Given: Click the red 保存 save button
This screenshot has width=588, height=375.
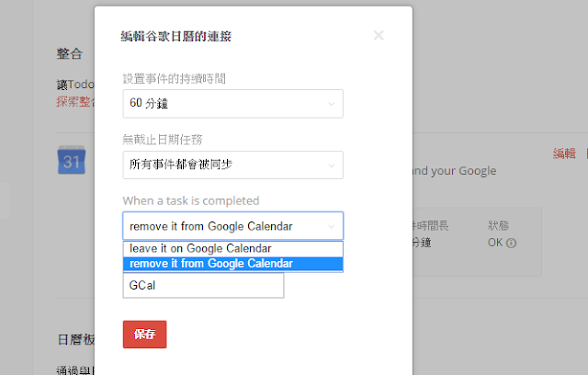Looking at the screenshot, I should [x=145, y=335].
